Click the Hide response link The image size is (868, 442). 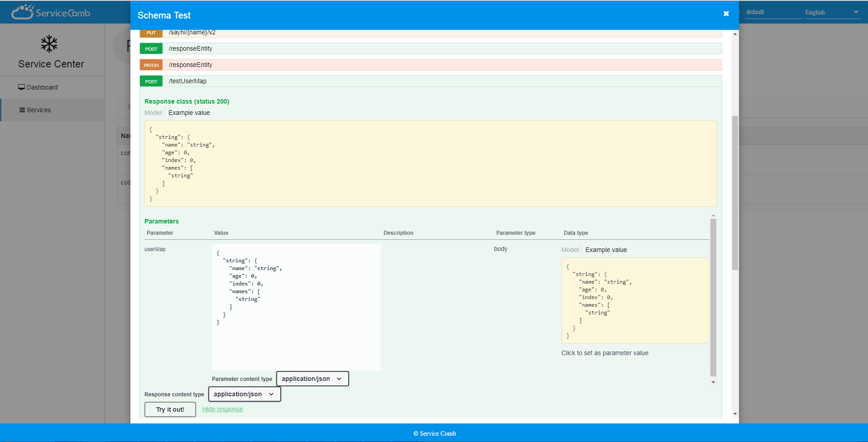222,409
